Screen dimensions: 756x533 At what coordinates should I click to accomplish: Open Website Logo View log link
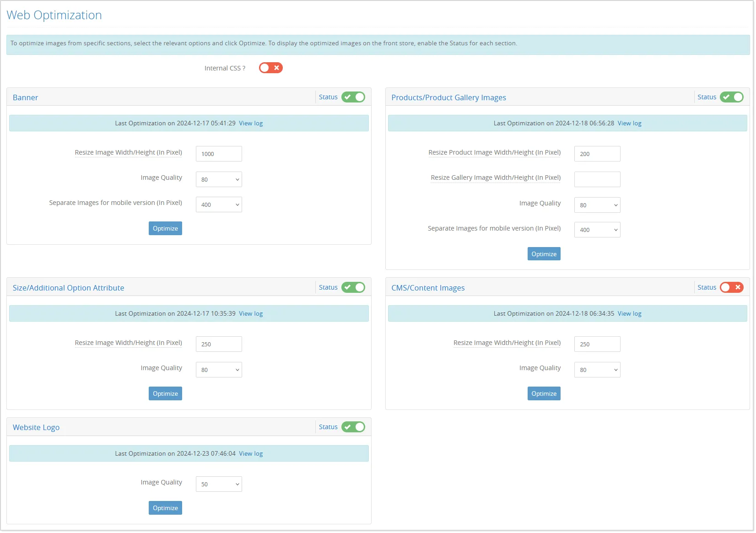click(251, 453)
